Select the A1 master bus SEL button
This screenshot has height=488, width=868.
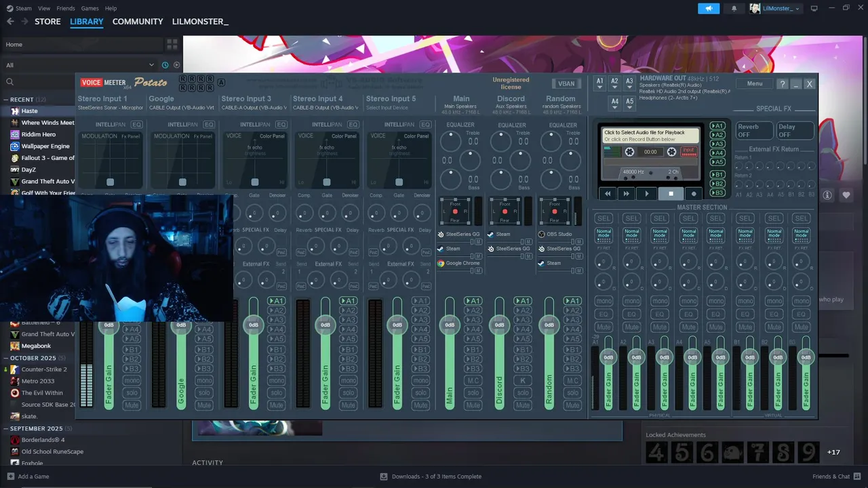pyautogui.click(x=604, y=218)
